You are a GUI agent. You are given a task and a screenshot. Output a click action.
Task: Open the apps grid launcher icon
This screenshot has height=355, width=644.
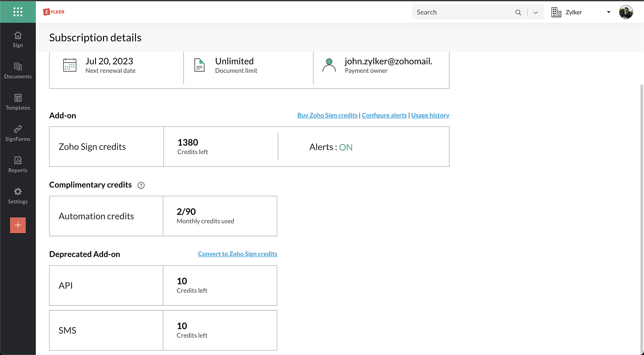click(x=18, y=12)
